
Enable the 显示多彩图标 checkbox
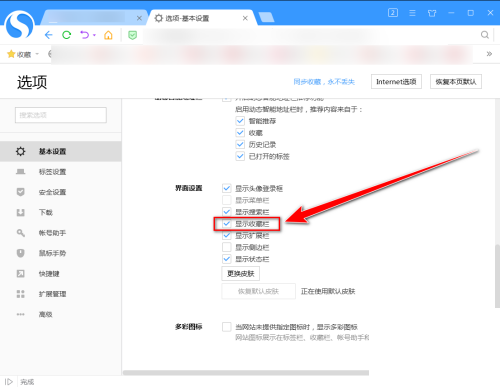[227, 327]
